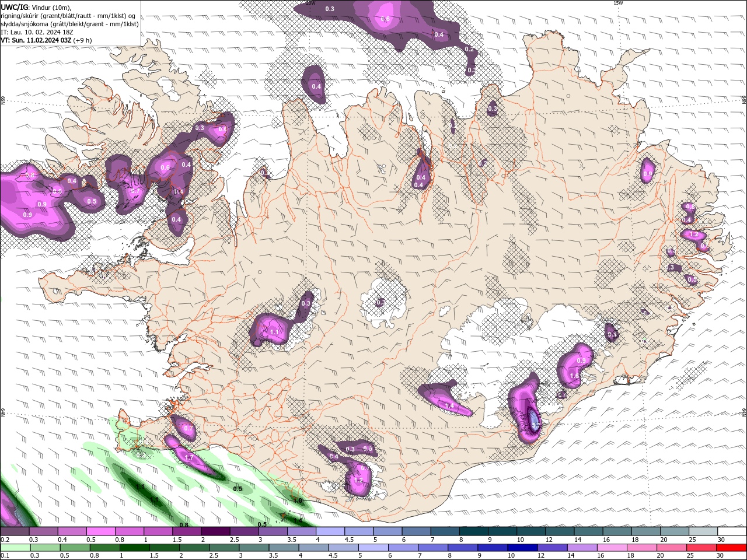Click the 'VT: Sun. 11.02.2024 03Z (+9 h)' line
Screen dimensions: 747x560
(x=46, y=40)
